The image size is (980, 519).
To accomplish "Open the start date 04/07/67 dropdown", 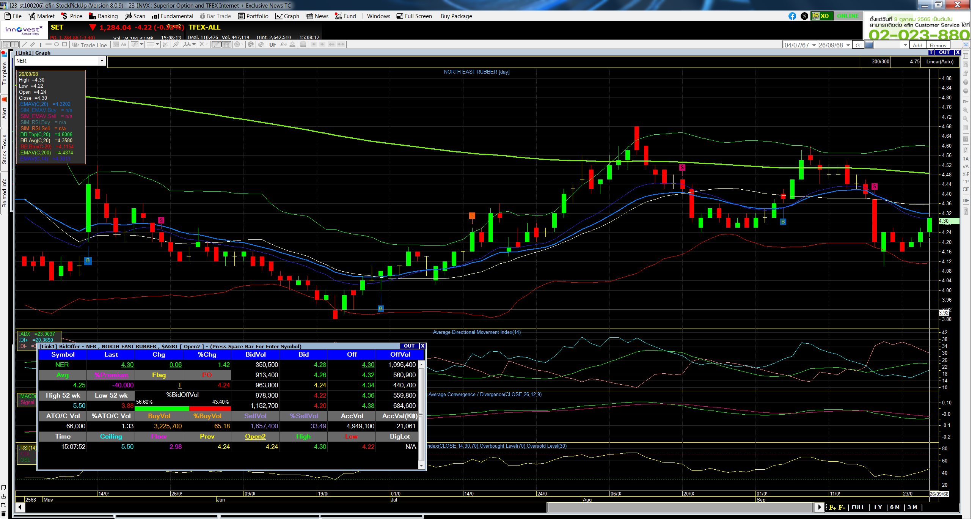I will 814,45.
